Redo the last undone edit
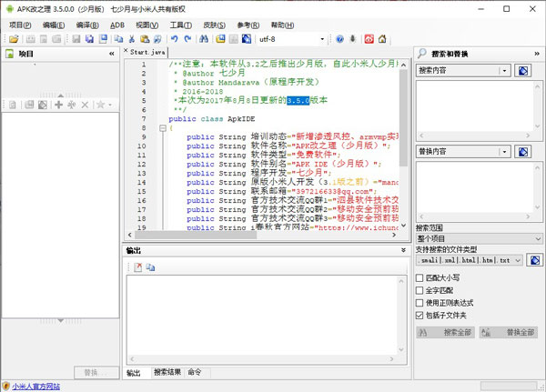Screen dimensions: 546x392 [x=187, y=39]
